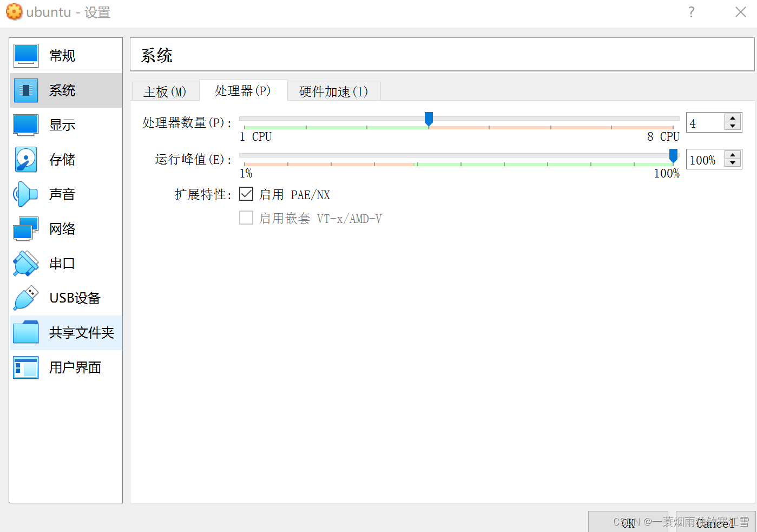This screenshot has height=532, width=757.
Task: Open the USB设备 plug icon
Action: pos(26,298)
